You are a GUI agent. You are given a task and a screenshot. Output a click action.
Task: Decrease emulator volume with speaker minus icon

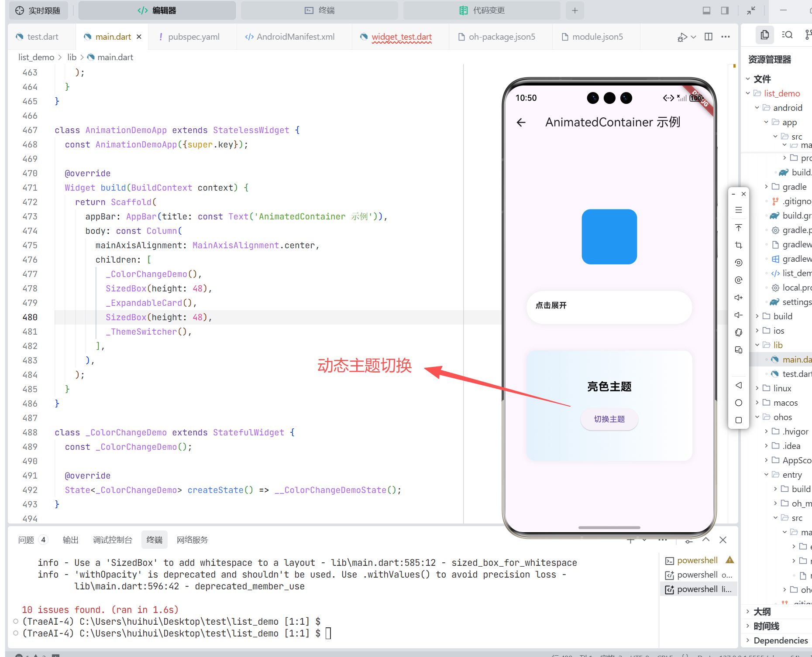739,315
